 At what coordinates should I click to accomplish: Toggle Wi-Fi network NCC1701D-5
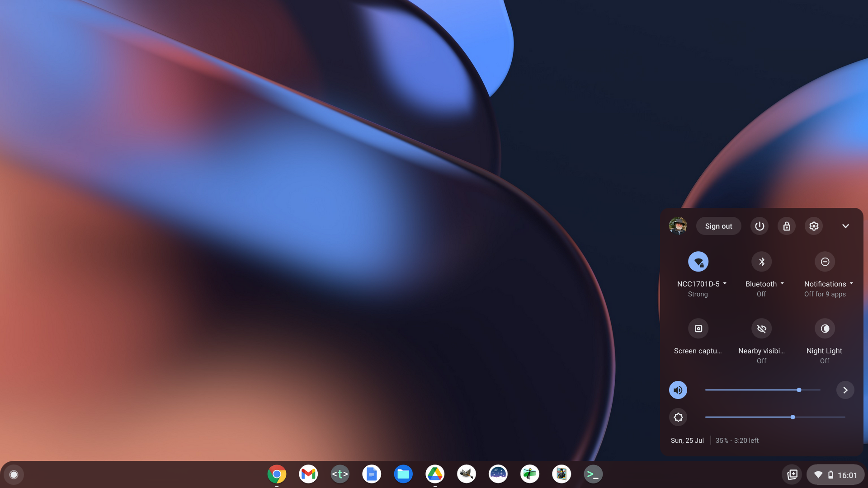(x=698, y=261)
